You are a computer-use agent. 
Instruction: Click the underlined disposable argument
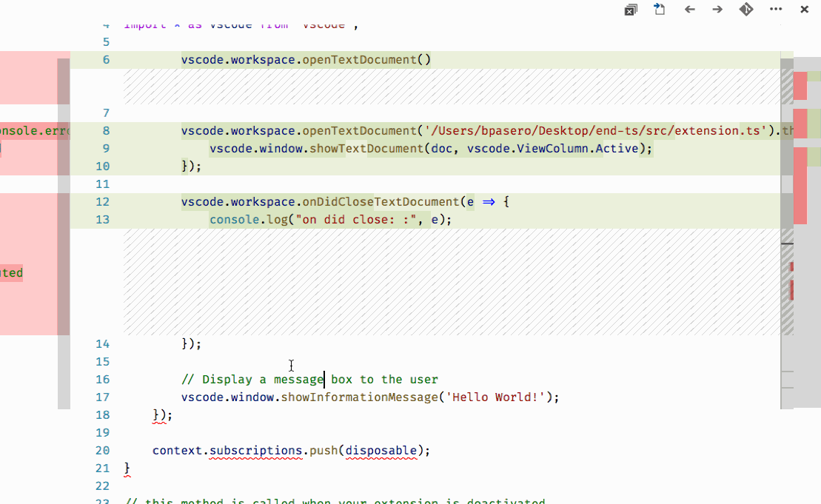pos(381,451)
